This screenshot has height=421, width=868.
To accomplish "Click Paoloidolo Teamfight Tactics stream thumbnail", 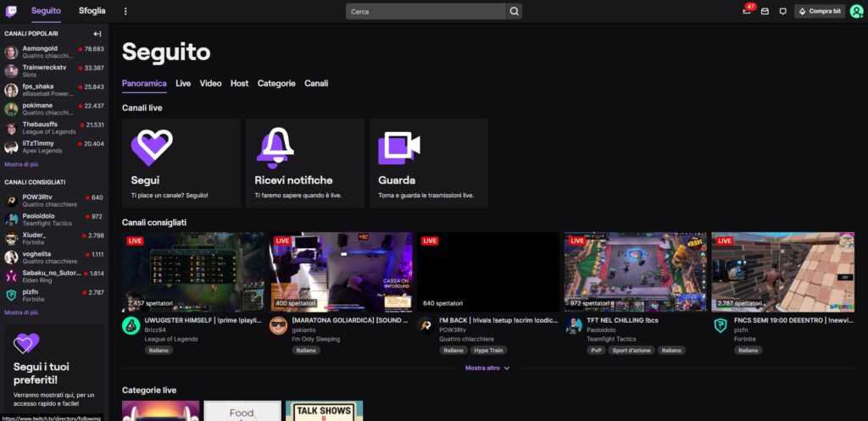I will [636, 272].
